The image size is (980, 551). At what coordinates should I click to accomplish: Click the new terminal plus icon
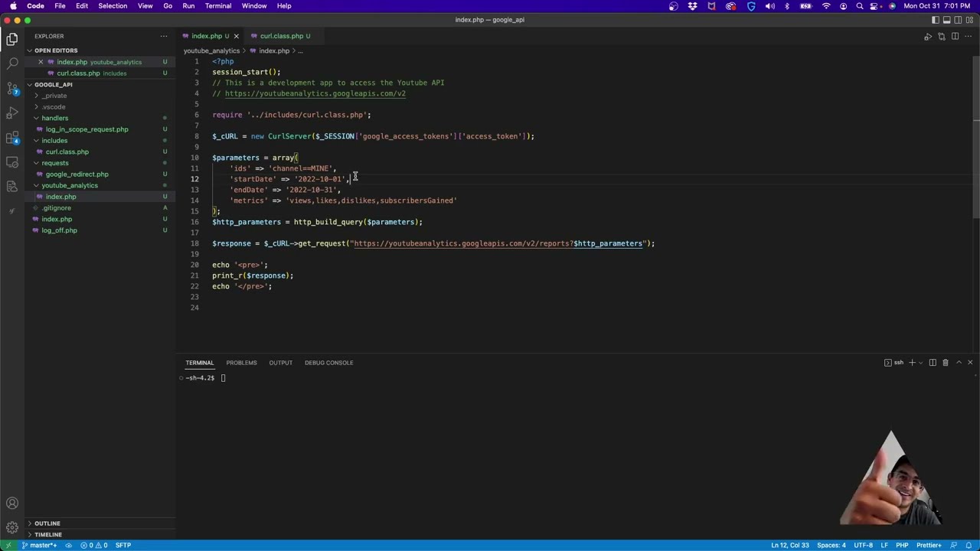tap(912, 363)
